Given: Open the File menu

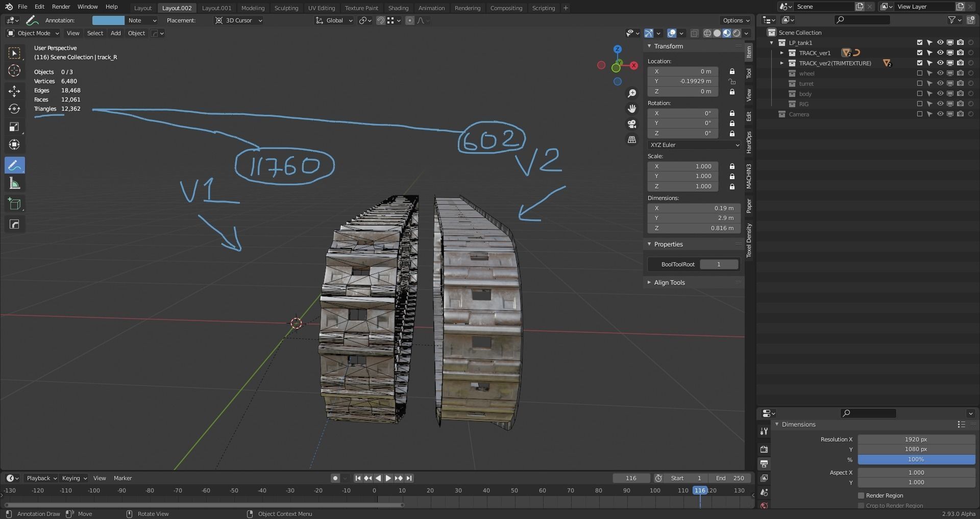Looking at the screenshot, I should point(22,7).
